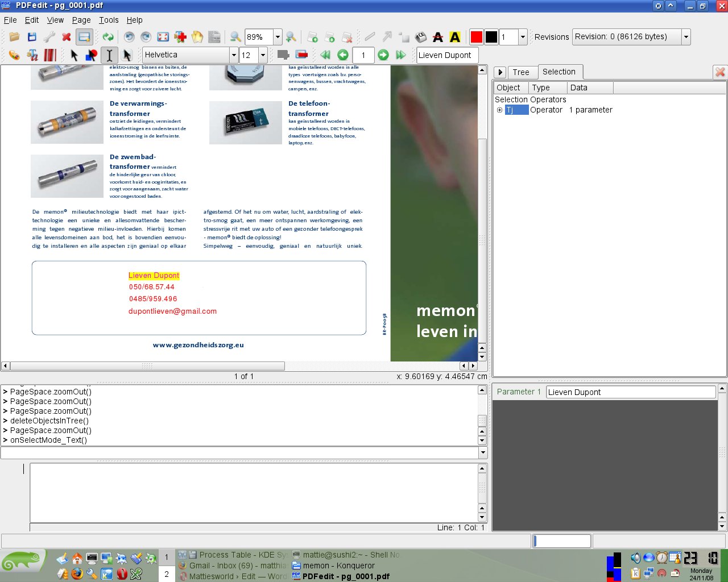Viewport: 728px width, 582px height.
Task: Go to the last page with double-right arrows
Action: pos(401,55)
